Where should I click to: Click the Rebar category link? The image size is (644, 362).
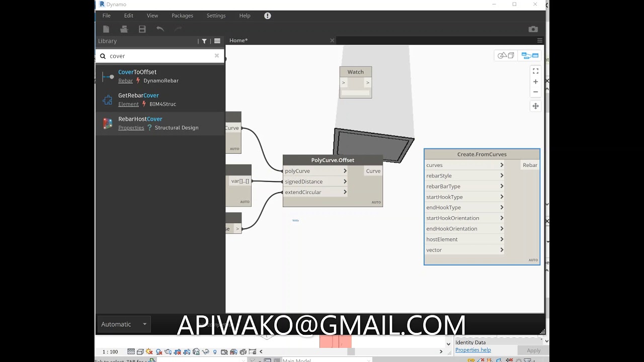tap(125, 80)
